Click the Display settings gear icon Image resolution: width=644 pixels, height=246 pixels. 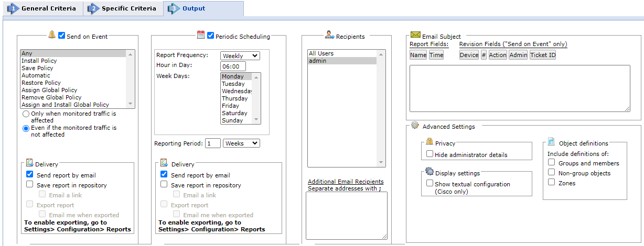429,172
